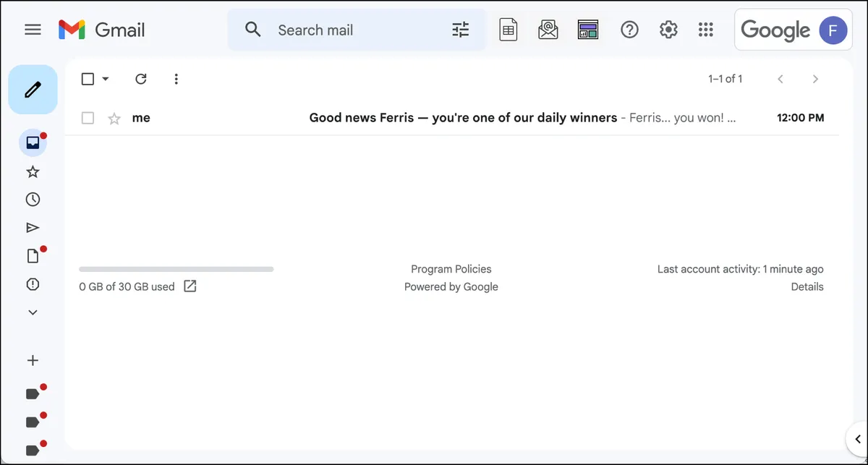Open the envelope with @ sign extension icon

pyautogui.click(x=548, y=30)
